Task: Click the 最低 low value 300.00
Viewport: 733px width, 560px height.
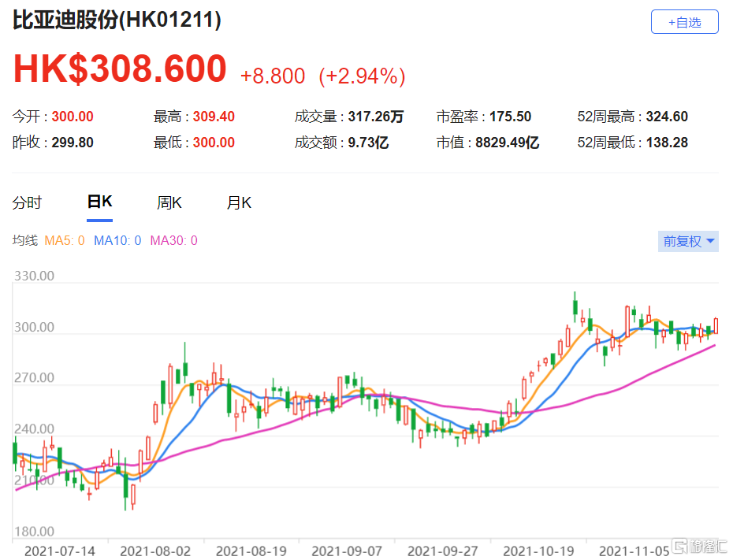Action: [214, 143]
